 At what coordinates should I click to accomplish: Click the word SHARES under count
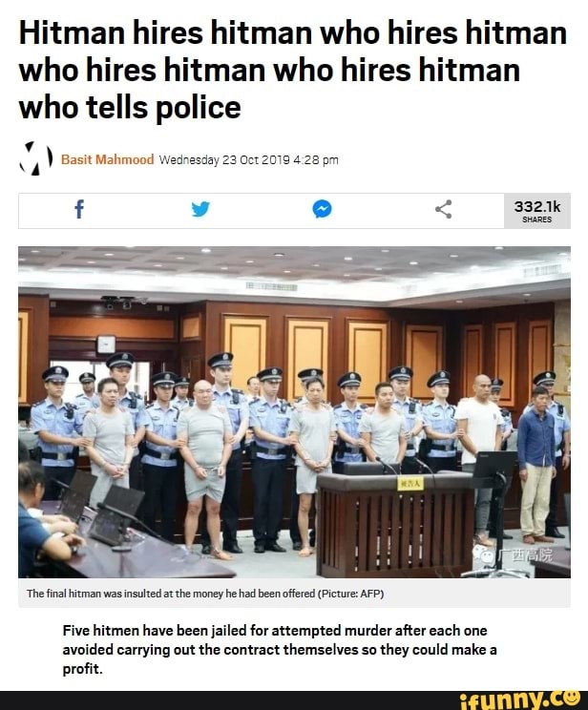click(x=537, y=219)
